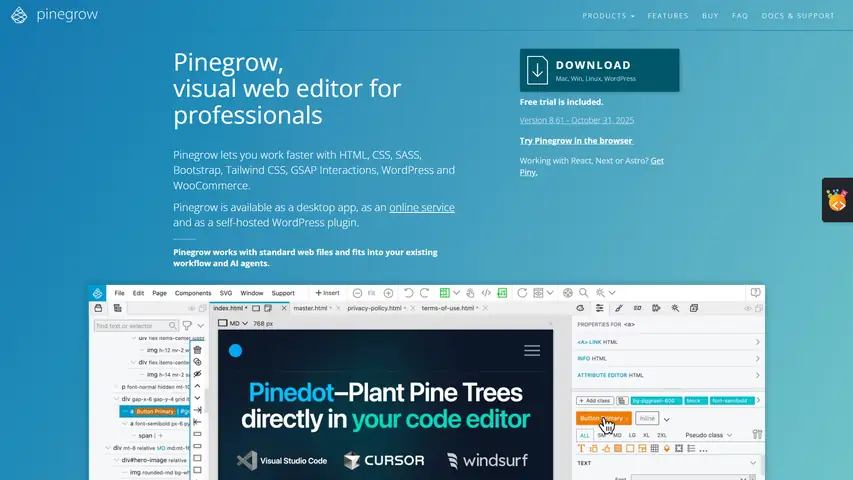Expand the dropdown beside the sun icon
The height and width of the screenshot is (480, 853).
point(612,293)
